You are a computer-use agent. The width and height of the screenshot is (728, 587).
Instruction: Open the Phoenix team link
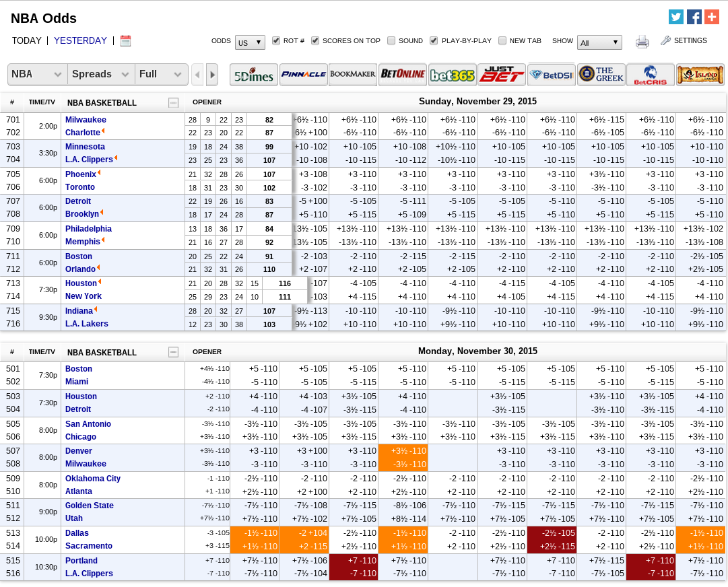80,174
